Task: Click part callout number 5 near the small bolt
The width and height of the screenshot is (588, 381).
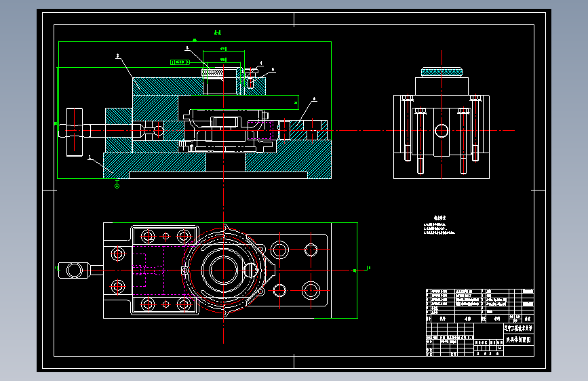Action: [x=273, y=69]
